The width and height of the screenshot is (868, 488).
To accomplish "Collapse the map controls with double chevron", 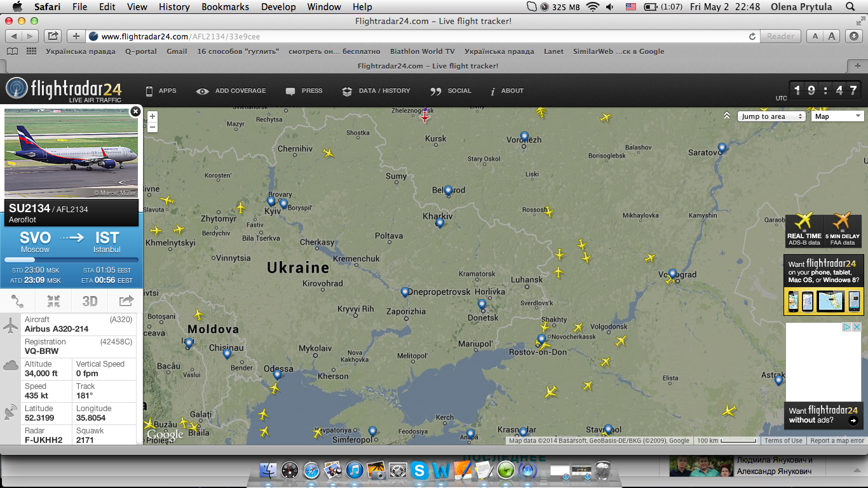I will click(727, 116).
